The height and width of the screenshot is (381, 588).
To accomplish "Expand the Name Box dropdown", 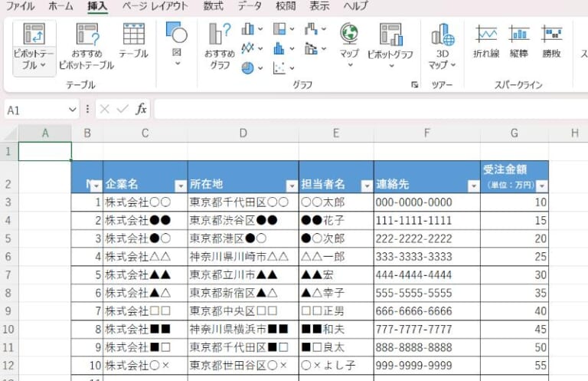I will click(x=72, y=110).
